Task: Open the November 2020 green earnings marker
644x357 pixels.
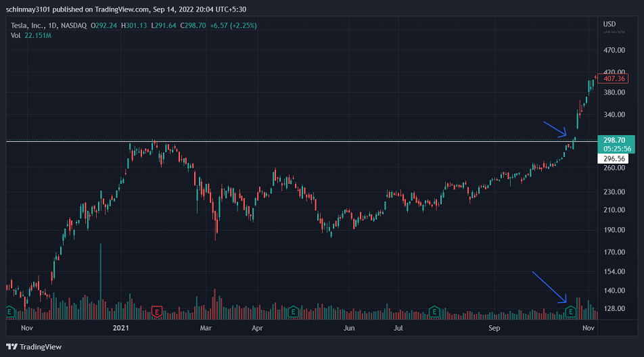Action: tap(10, 312)
